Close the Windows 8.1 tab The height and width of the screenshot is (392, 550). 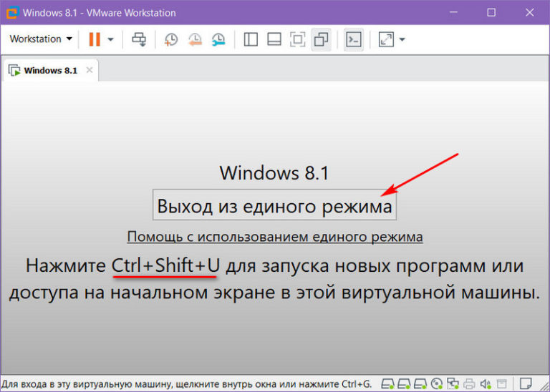coord(90,70)
